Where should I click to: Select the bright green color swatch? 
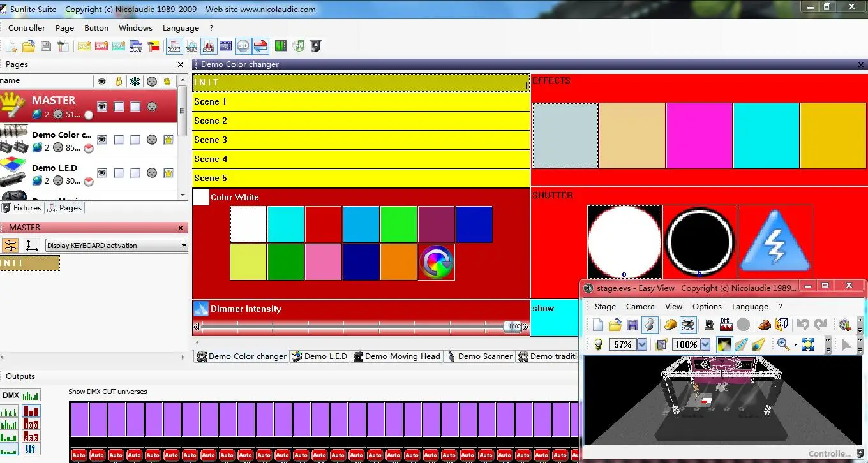(x=399, y=224)
